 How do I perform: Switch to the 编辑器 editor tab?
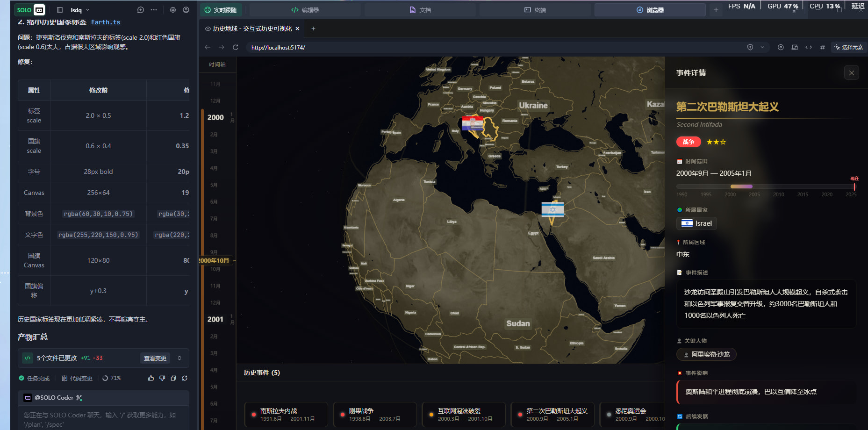305,10
